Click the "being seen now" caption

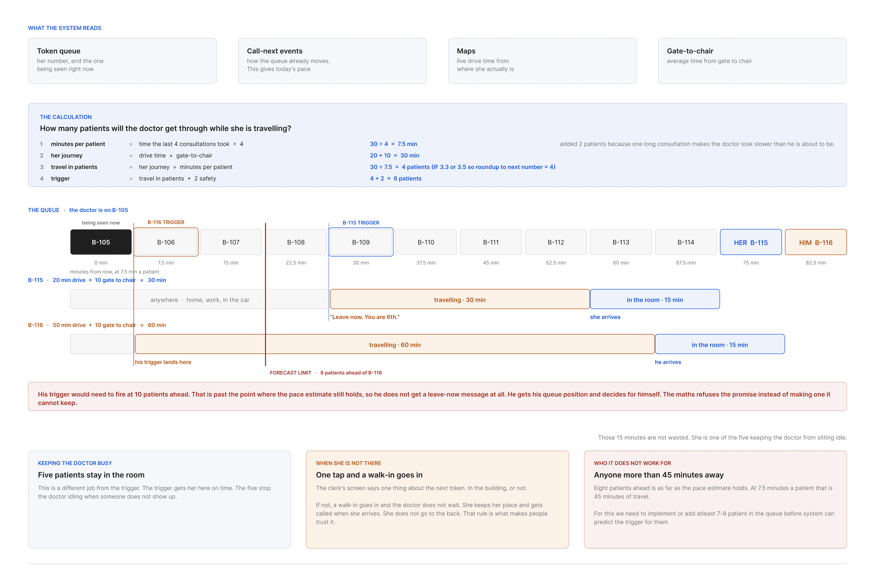(101, 223)
